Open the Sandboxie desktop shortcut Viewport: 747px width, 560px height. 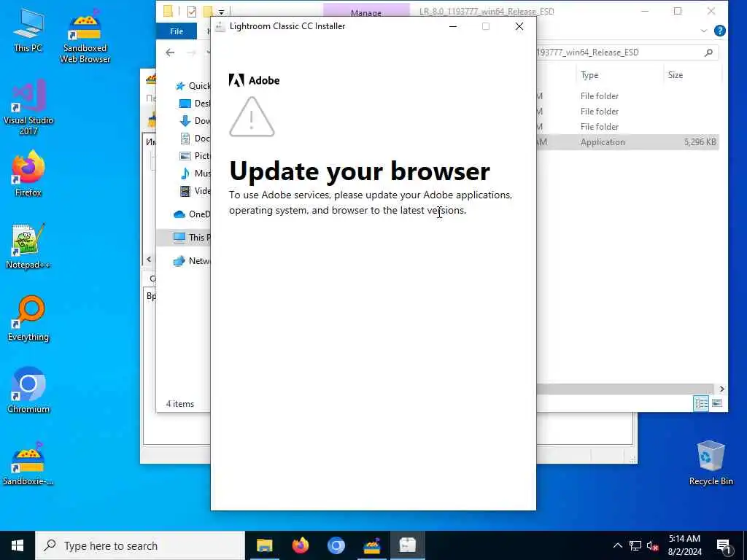[x=28, y=463]
